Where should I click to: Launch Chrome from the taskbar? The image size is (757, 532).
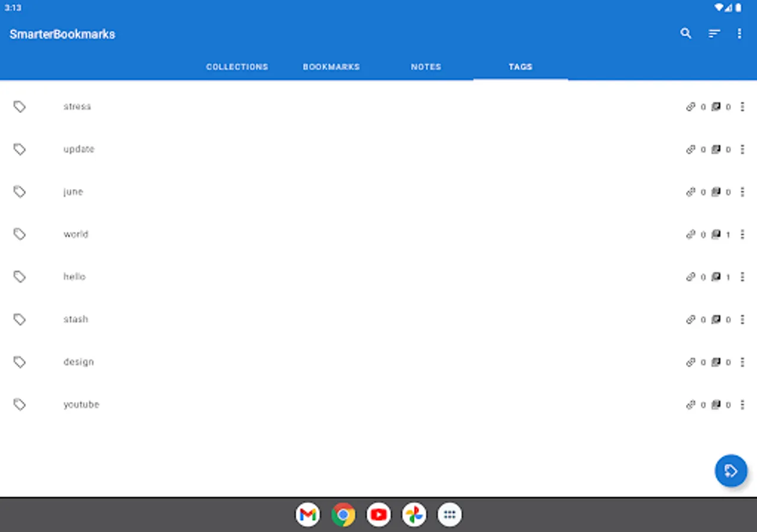coord(343,515)
